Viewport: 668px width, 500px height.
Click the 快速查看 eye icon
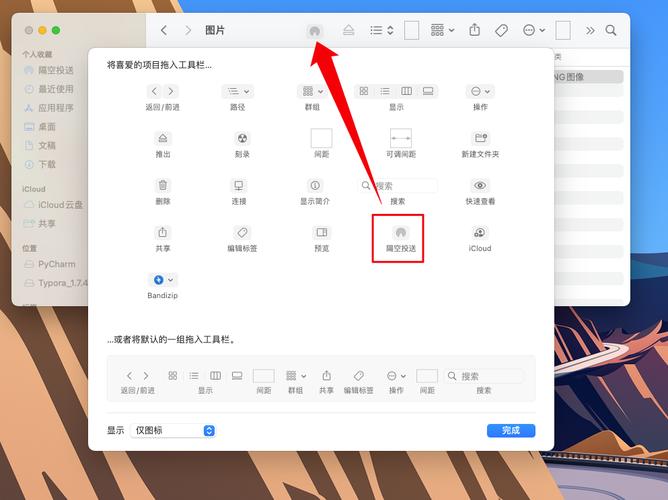[480, 185]
